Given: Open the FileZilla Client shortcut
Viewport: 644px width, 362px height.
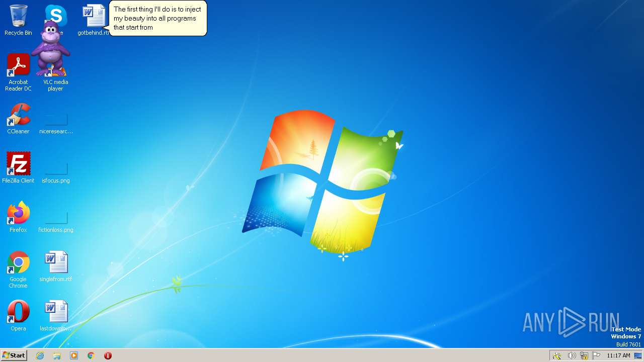Looking at the screenshot, I should pos(18,168).
